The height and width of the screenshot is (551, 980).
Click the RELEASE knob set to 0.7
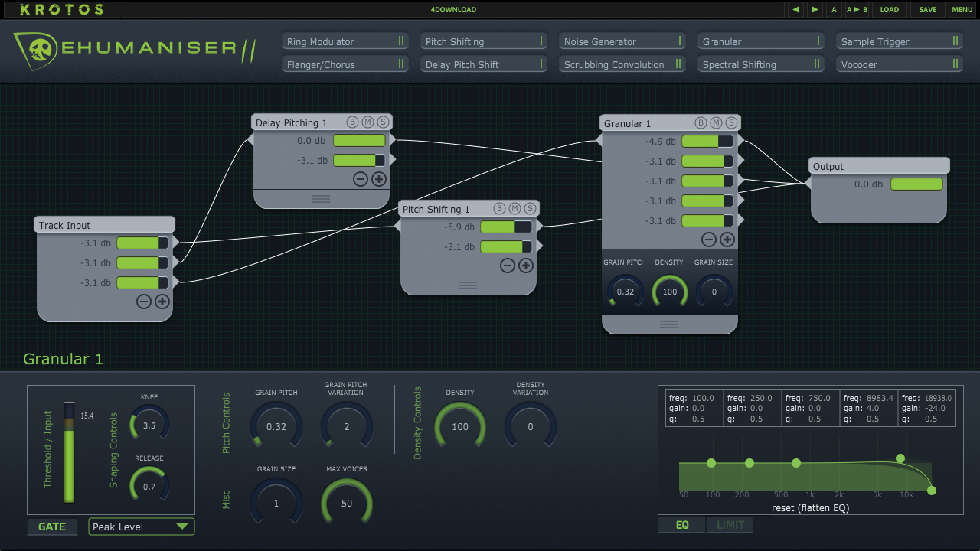149,486
